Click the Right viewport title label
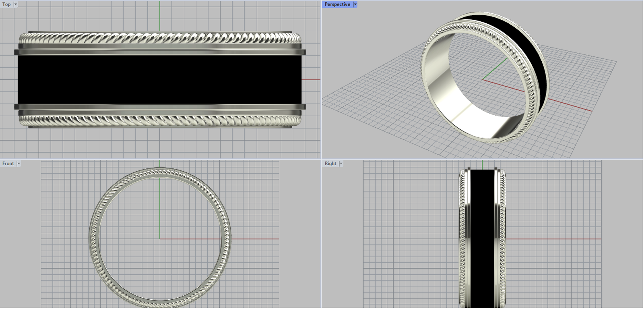The image size is (644, 311). [330, 164]
